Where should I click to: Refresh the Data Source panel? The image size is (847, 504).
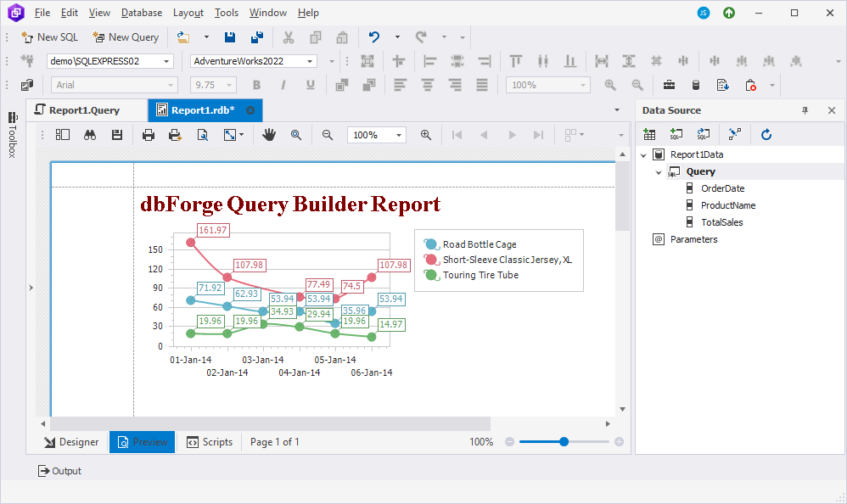pos(766,135)
